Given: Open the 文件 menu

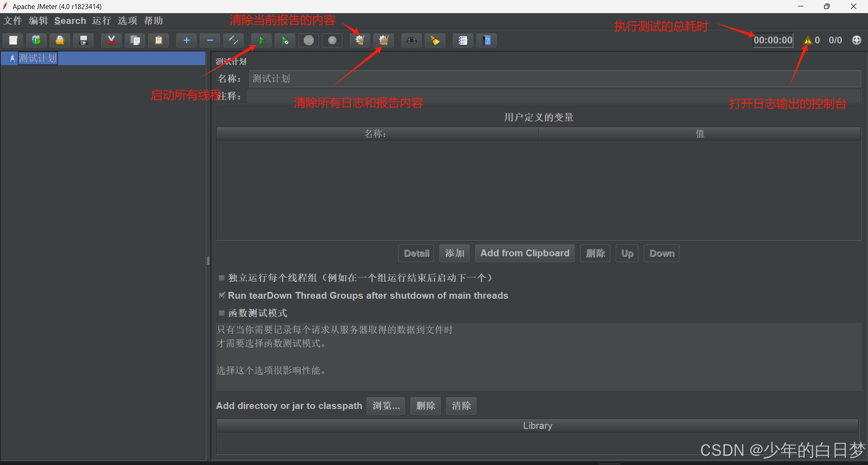Looking at the screenshot, I should tap(13, 21).
